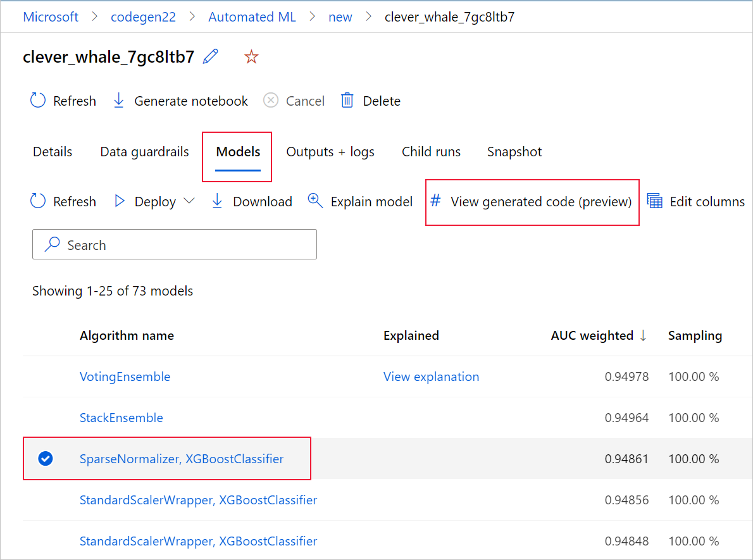Click the Delete trash icon

pos(347,100)
